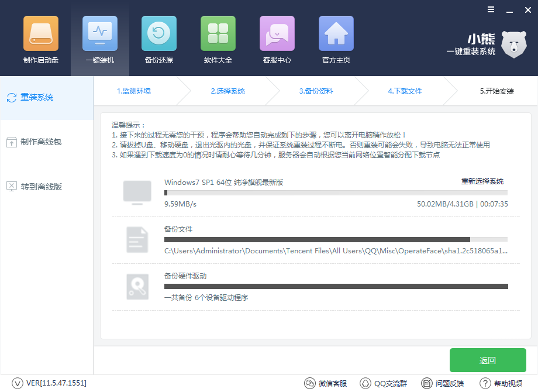Open 微信客服 link
The width and height of the screenshot is (538, 392).
click(x=333, y=383)
